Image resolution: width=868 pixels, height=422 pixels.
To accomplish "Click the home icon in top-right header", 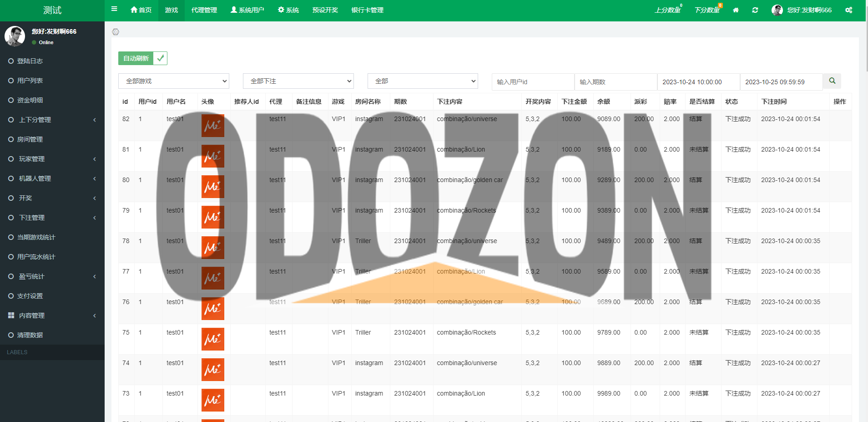I will (736, 10).
